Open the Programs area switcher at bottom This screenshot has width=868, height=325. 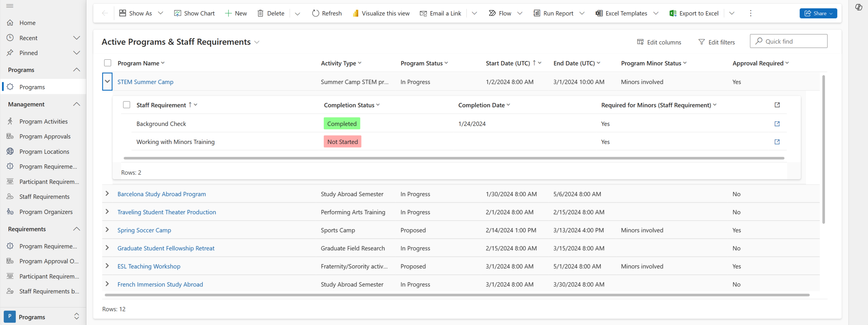coord(43,317)
